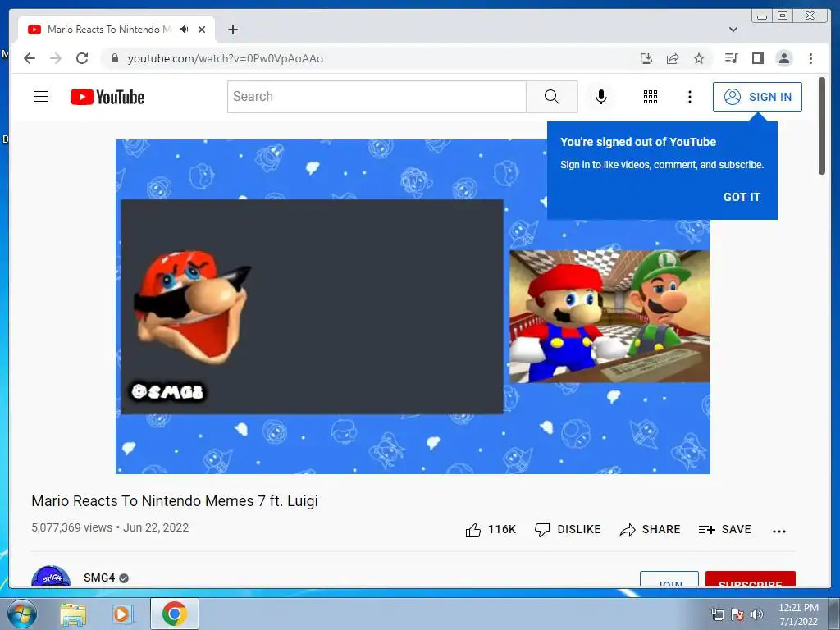This screenshot has width=840, height=630.
Task: Open the SHARE arrow option
Action: [650, 530]
